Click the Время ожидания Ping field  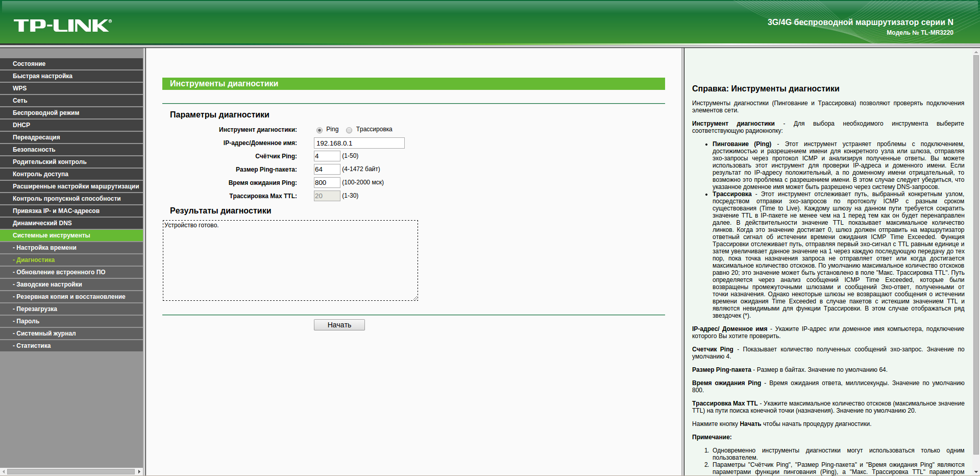point(327,183)
